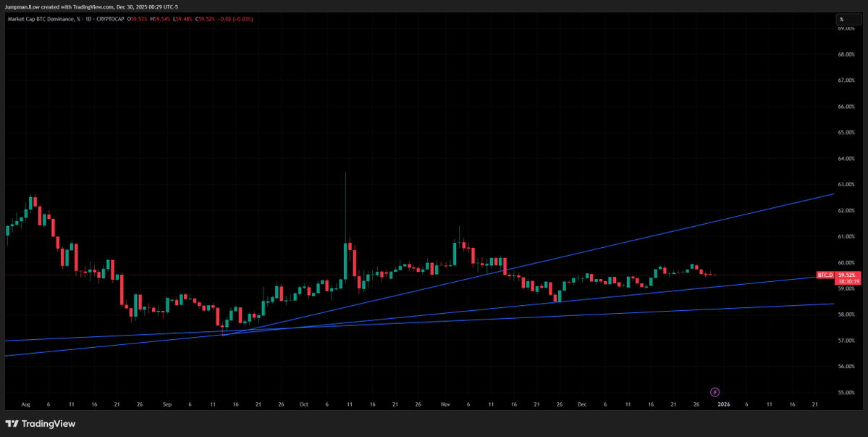Click the 68.00% price axis label
Screen dimensions: 868x437
tap(845, 54)
